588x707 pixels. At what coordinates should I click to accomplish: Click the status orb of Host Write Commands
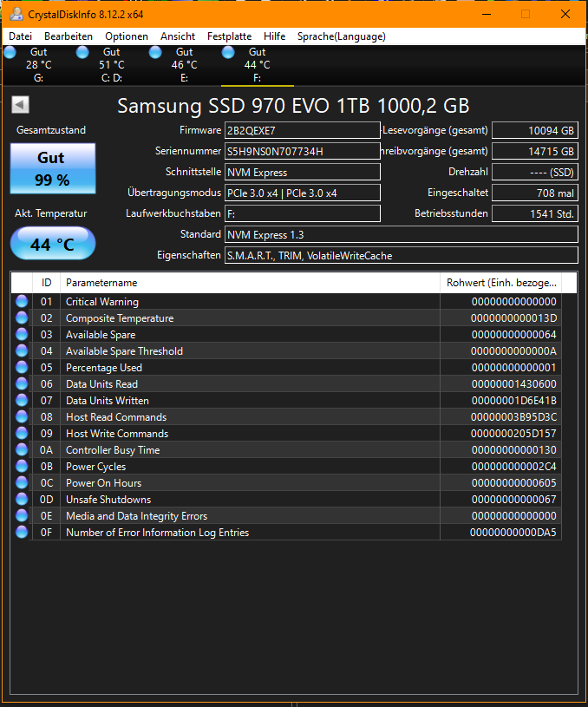pyautogui.click(x=22, y=433)
